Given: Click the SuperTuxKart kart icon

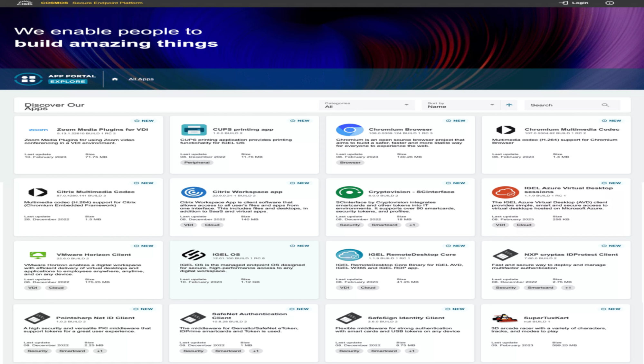Looking at the screenshot, I should (x=505, y=319).
